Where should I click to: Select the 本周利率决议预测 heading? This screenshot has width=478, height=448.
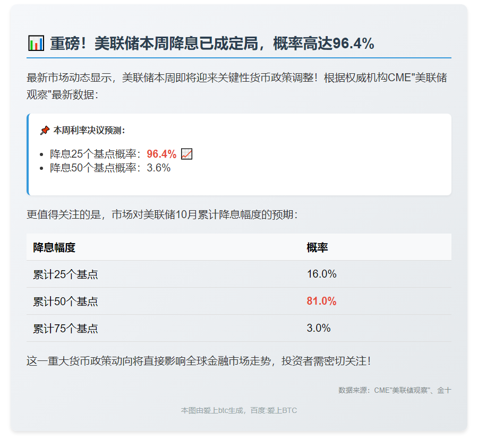(89, 131)
